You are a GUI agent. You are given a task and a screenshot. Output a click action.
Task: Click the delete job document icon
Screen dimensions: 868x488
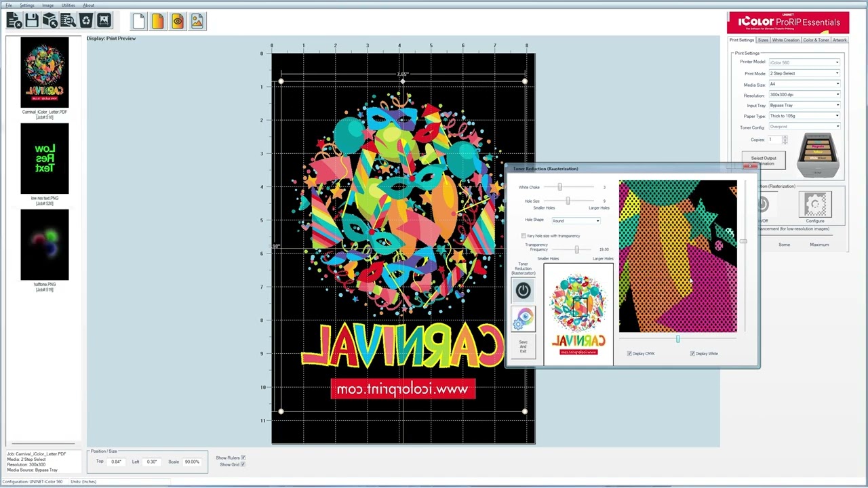pos(14,21)
